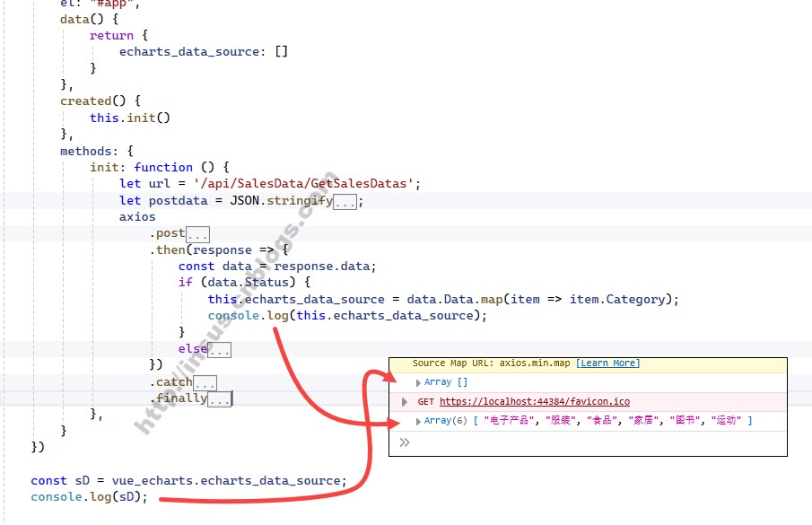
Task: Expand the empty Array [] console entry
Action: click(x=418, y=382)
